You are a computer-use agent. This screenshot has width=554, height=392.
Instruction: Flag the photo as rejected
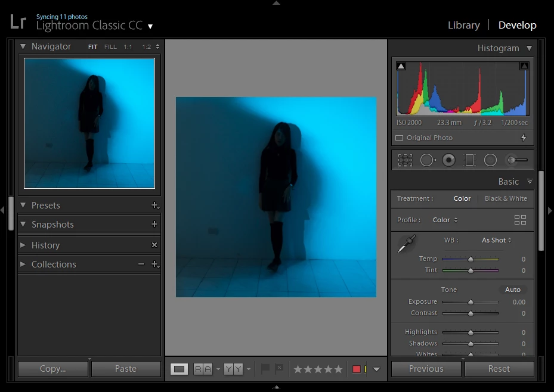[x=279, y=369]
